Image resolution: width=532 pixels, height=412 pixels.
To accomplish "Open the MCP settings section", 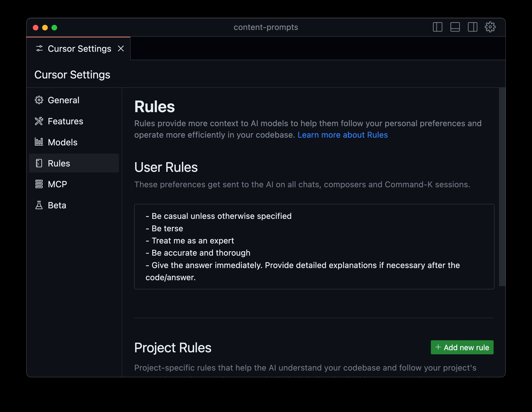I will [74, 184].
